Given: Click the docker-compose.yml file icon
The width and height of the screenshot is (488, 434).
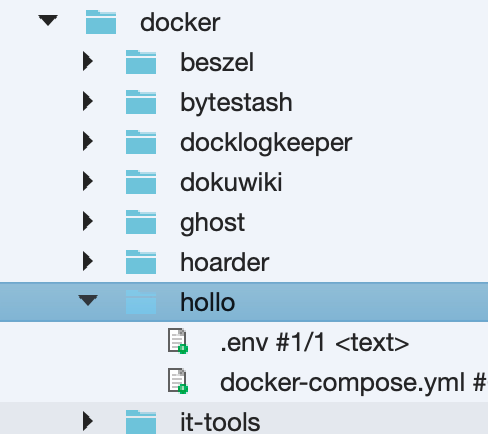Looking at the screenshot, I should click(x=178, y=381).
